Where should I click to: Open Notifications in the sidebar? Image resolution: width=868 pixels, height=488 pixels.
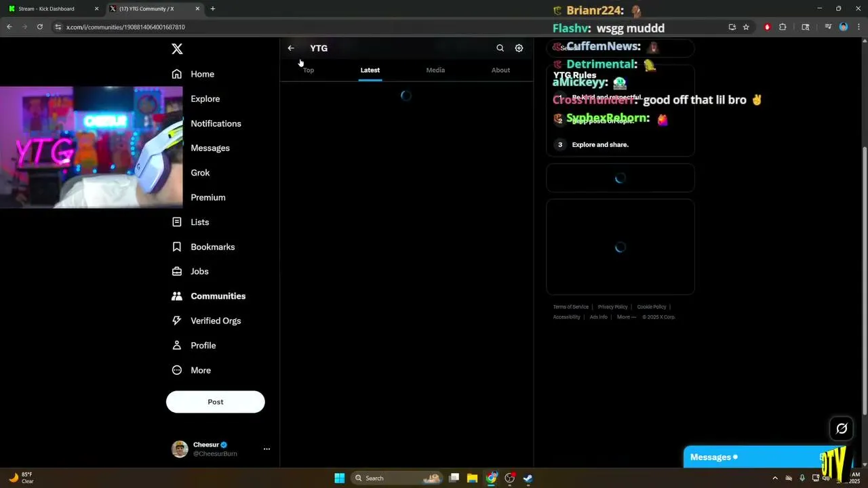pos(216,123)
